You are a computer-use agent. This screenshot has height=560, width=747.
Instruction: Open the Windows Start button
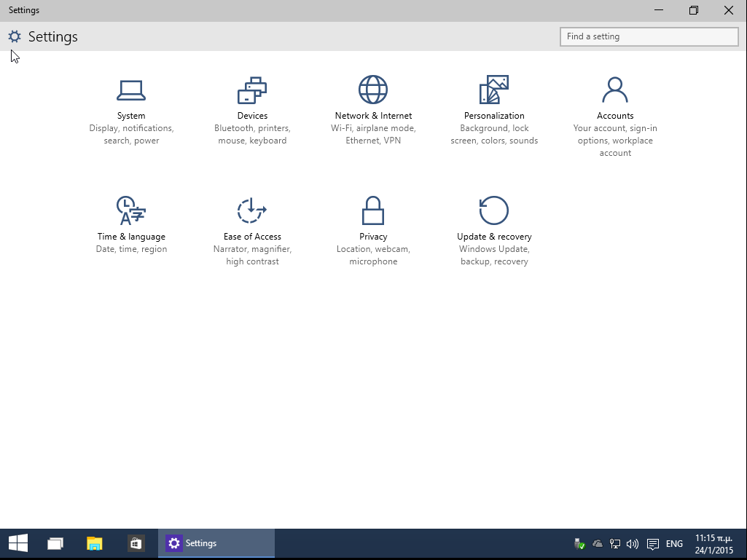click(18, 543)
